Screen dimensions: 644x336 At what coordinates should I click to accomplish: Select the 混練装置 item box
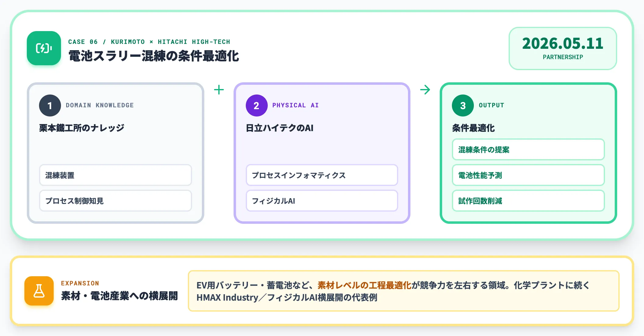click(x=116, y=175)
